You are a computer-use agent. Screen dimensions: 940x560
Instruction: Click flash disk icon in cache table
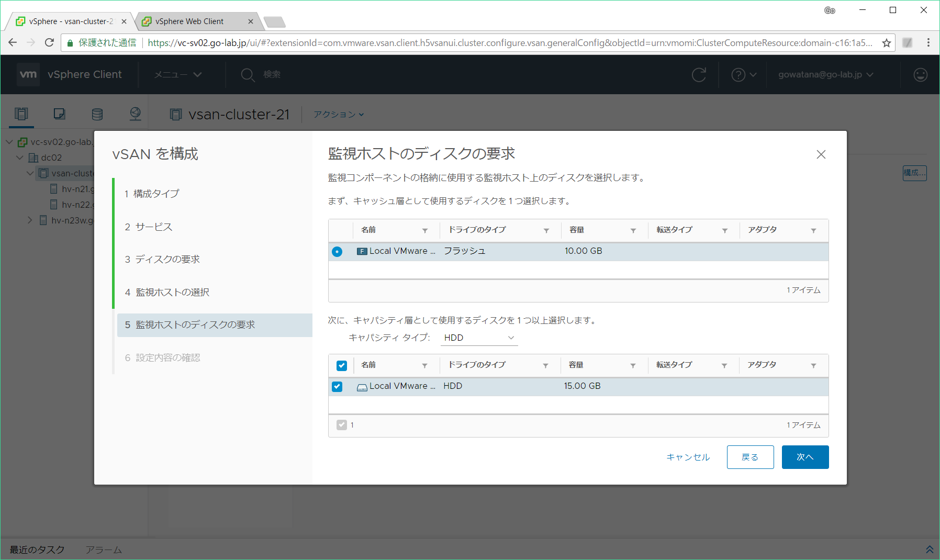point(362,251)
